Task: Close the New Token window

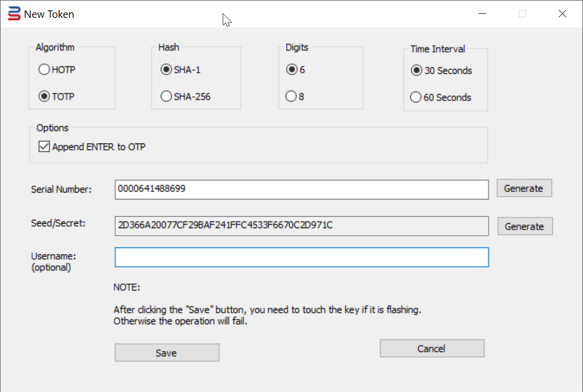Action: tap(562, 14)
